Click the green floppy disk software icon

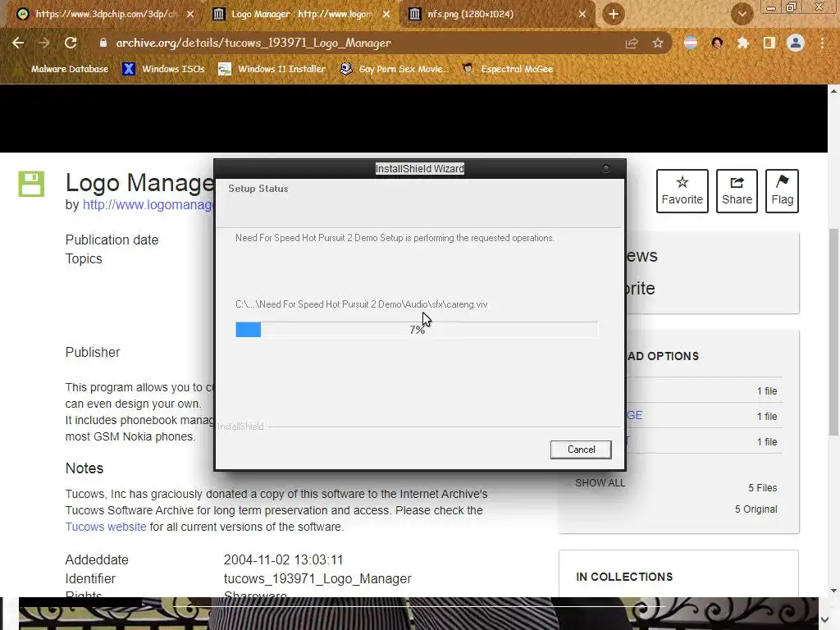point(31,184)
